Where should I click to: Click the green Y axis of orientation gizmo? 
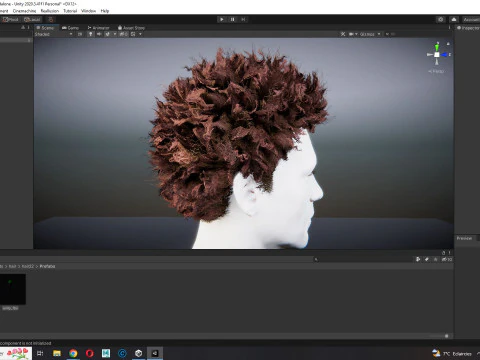point(437,47)
